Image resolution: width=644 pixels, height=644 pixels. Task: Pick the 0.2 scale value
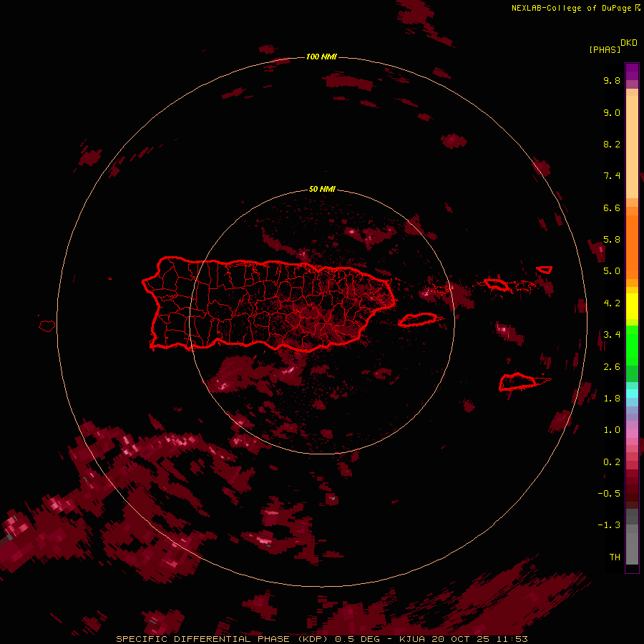[x=612, y=462]
